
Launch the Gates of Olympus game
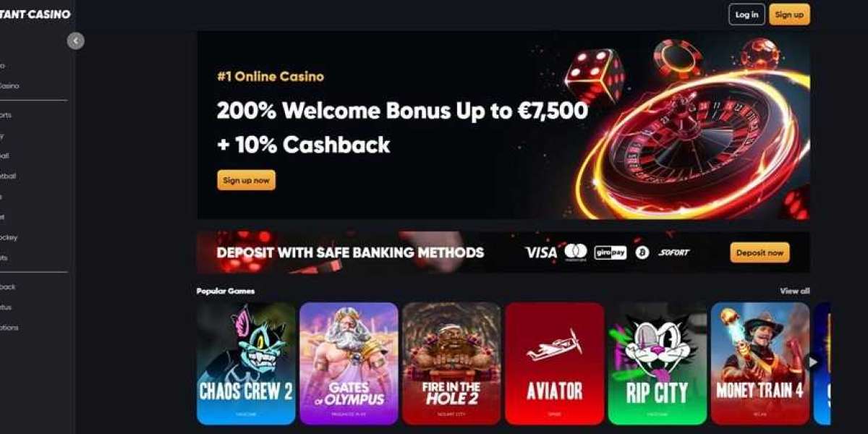tap(349, 363)
